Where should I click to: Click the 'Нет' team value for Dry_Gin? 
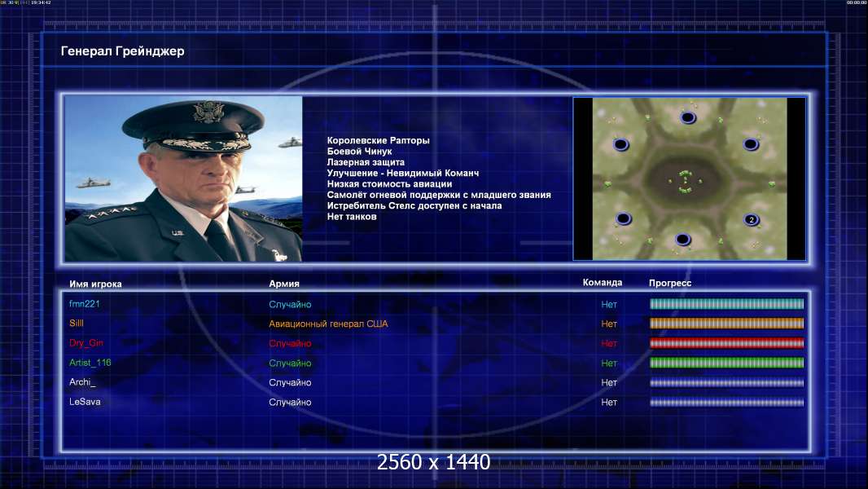pos(609,343)
